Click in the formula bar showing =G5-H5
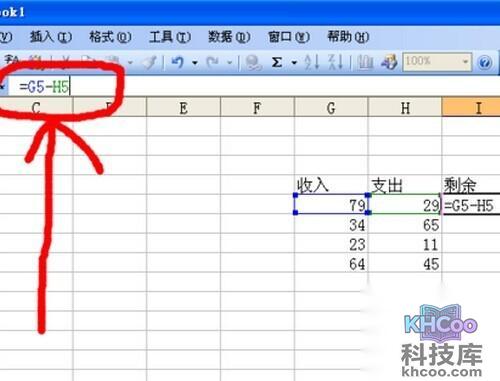Image resolution: width=500 pixels, height=381 pixels. click(x=253, y=87)
